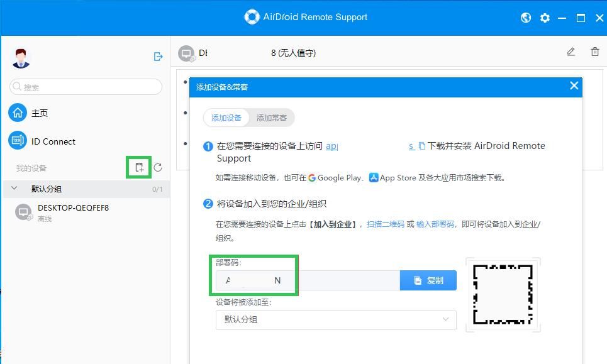Maximize the AirDroid window
This screenshot has width=607, height=364.
coord(581,18)
